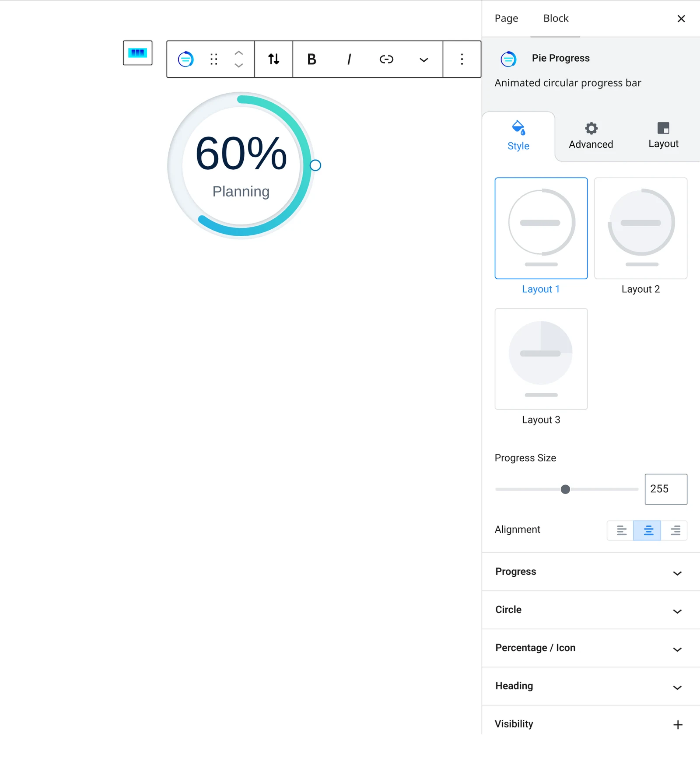Open the Style tab
Viewport: 700px width, 760px height.
518,136
